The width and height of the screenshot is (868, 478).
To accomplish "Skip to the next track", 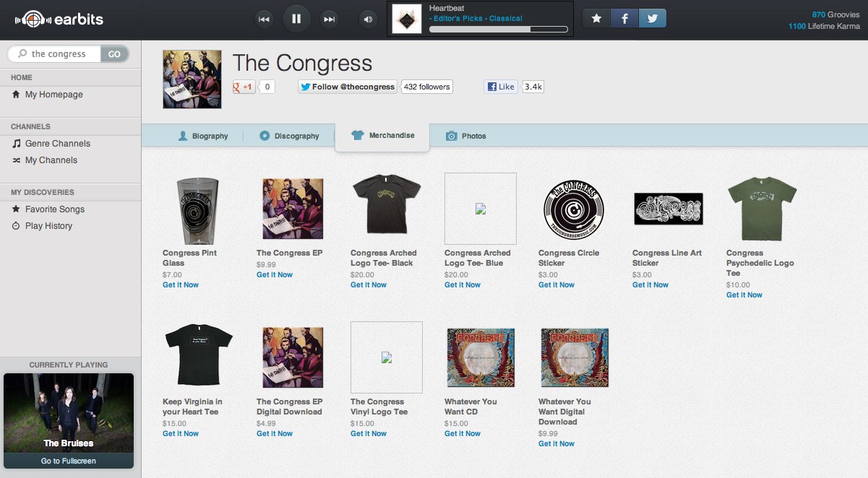I will 329,19.
